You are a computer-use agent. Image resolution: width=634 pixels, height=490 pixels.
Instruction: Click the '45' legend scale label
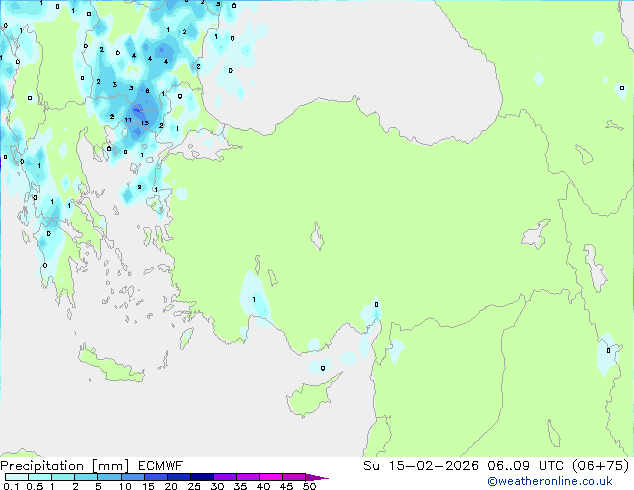tap(286, 486)
